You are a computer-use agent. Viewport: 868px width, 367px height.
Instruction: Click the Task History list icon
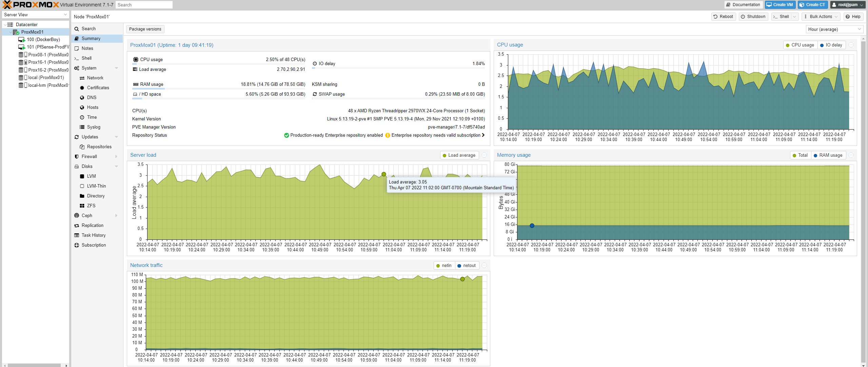(x=77, y=235)
